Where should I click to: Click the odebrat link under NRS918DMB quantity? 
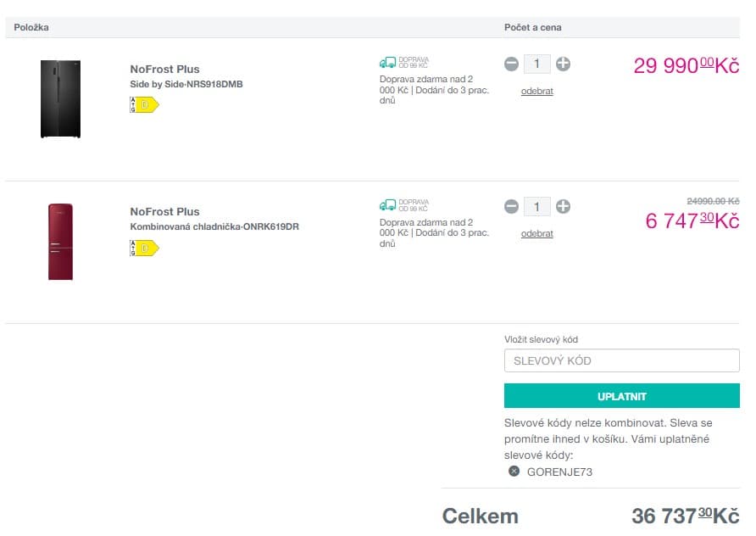click(536, 91)
